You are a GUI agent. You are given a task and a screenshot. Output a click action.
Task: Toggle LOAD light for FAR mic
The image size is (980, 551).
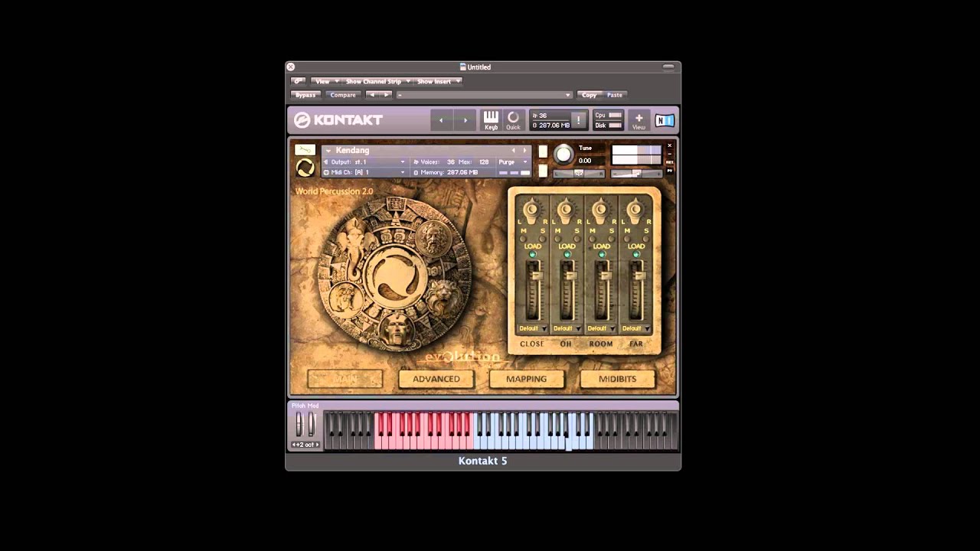tap(636, 254)
